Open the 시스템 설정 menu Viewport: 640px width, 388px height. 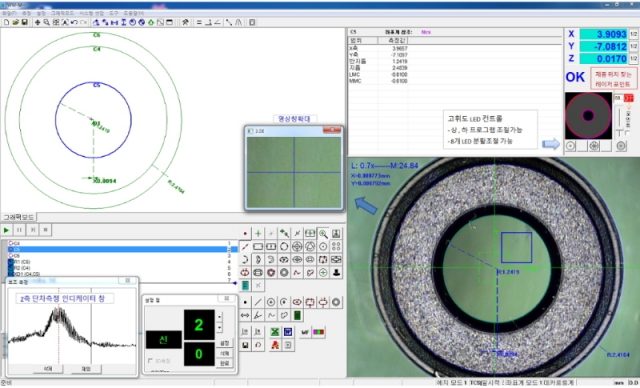pos(91,13)
